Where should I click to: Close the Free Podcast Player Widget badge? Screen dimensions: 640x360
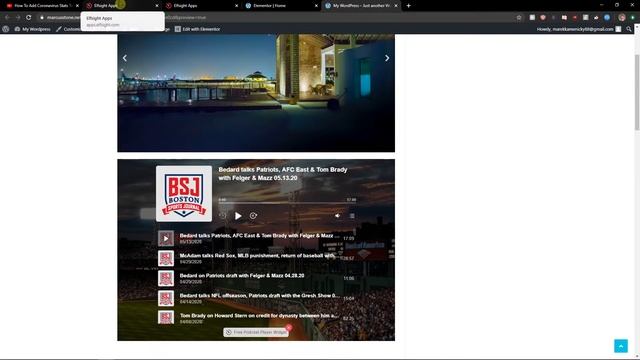click(x=289, y=327)
